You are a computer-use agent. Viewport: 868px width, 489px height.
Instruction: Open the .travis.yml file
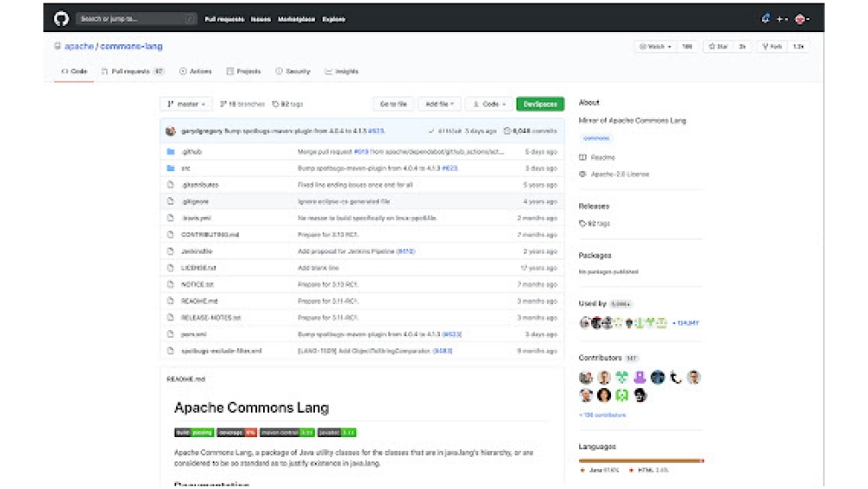click(196, 218)
